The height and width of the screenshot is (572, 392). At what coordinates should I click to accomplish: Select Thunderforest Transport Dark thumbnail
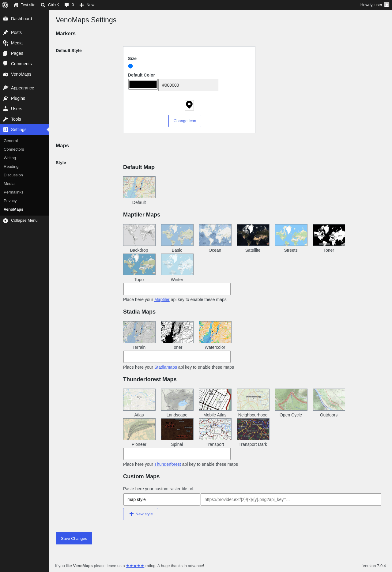(x=253, y=429)
